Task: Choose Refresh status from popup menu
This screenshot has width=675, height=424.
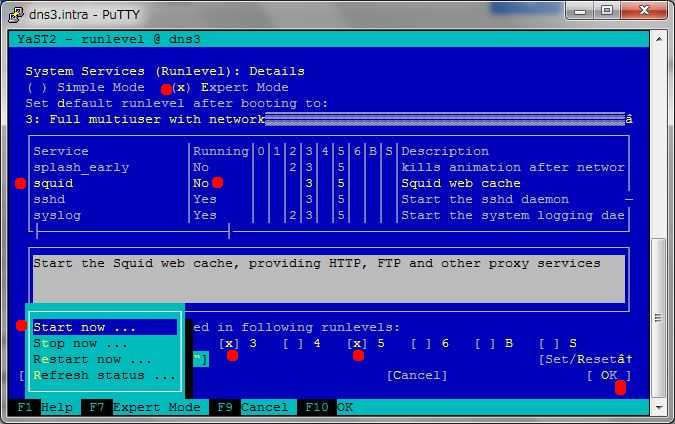Action: 105,375
